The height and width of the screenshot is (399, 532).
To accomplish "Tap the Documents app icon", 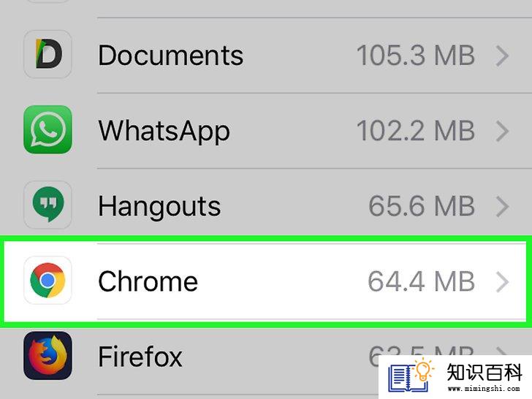I will pyautogui.click(x=47, y=54).
